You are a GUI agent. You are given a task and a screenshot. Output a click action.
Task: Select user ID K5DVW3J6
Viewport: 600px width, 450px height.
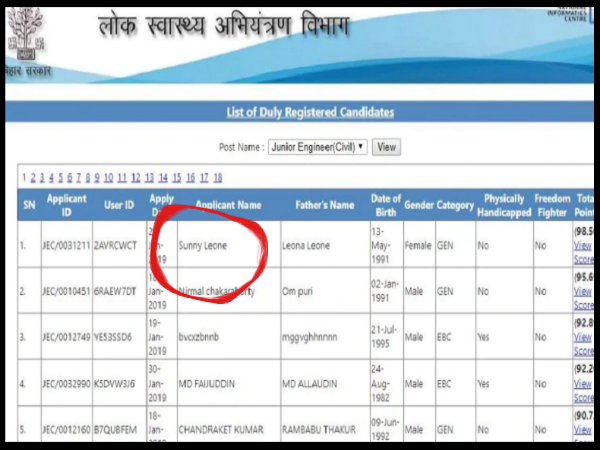pyautogui.click(x=114, y=383)
